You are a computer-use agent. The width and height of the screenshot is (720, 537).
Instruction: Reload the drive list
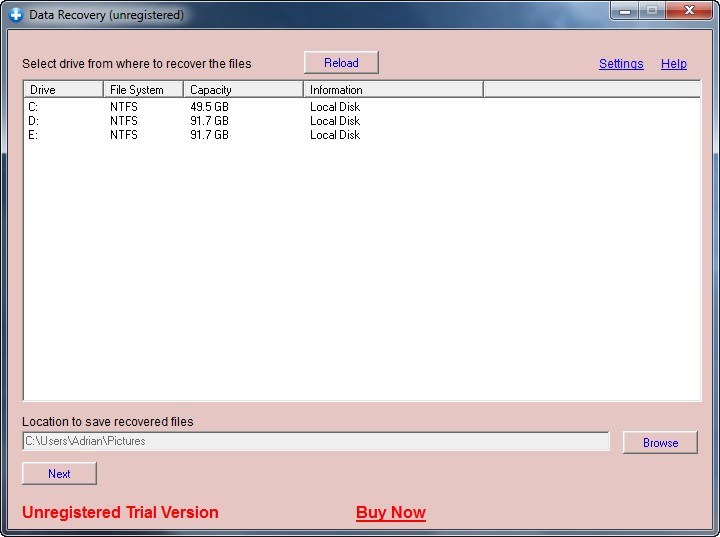[x=341, y=62]
